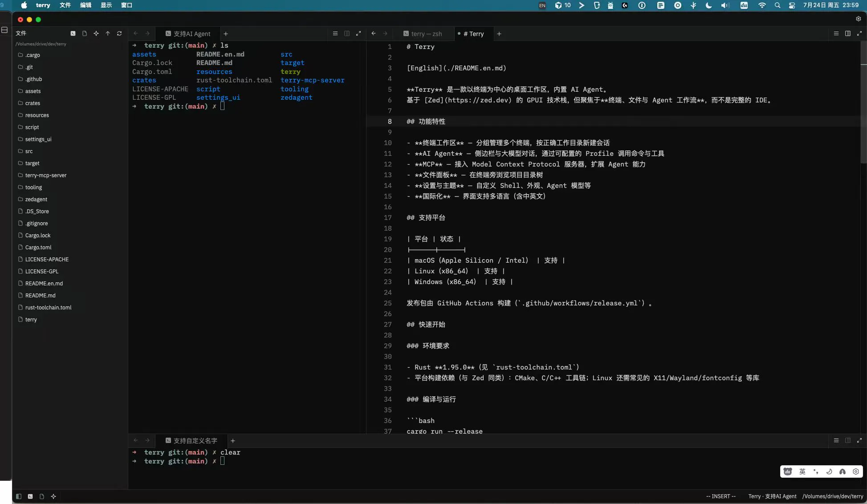
Task: Refresh the 文件 panel file list
Action: click(119, 33)
